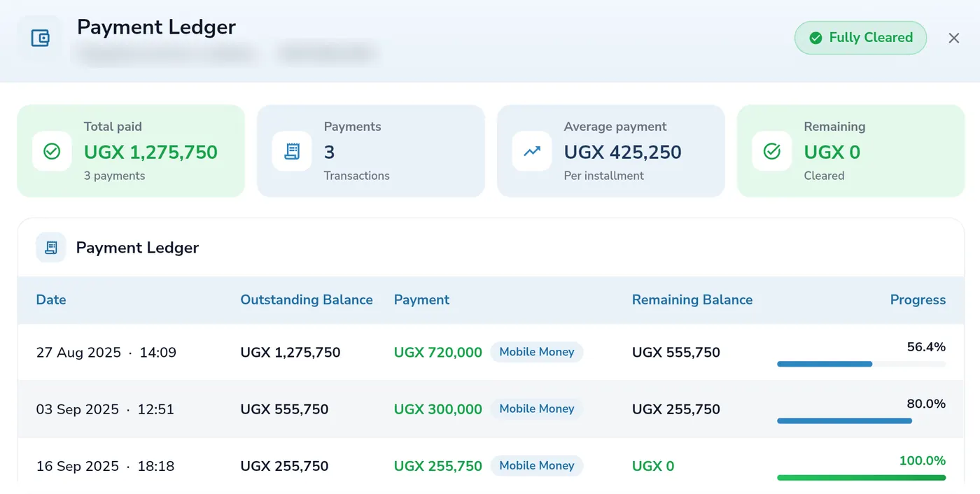Click Mobile Money tag on the UGX 255,750 payment
Viewport: 980px width, 494px height.
537,465
